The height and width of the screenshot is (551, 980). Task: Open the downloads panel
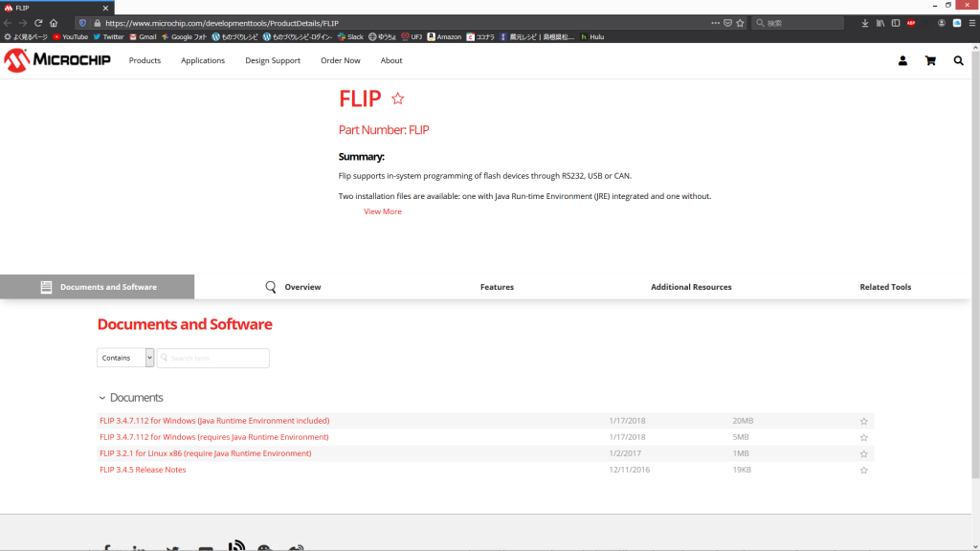click(x=865, y=23)
